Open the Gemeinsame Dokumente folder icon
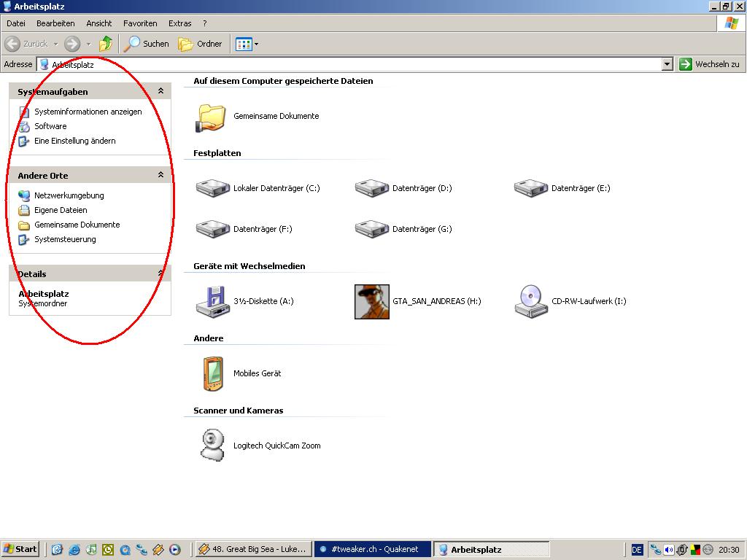The height and width of the screenshot is (560, 747). click(212, 117)
